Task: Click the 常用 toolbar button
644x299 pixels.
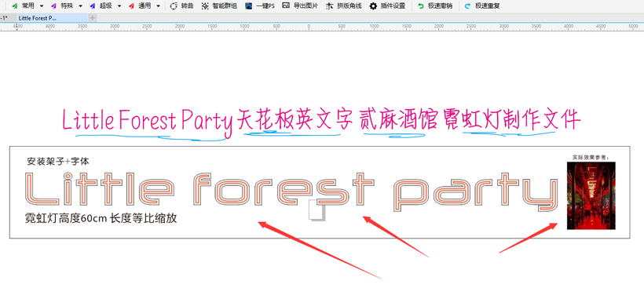Action: 23,6
